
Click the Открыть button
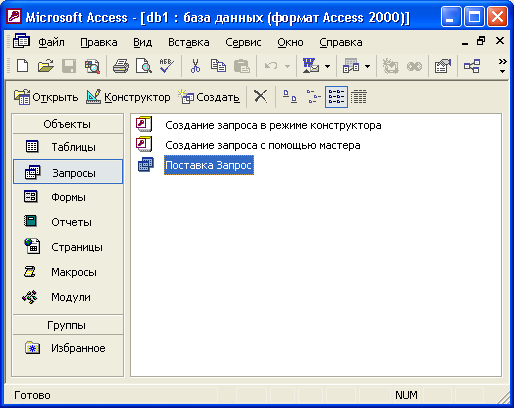coord(46,97)
